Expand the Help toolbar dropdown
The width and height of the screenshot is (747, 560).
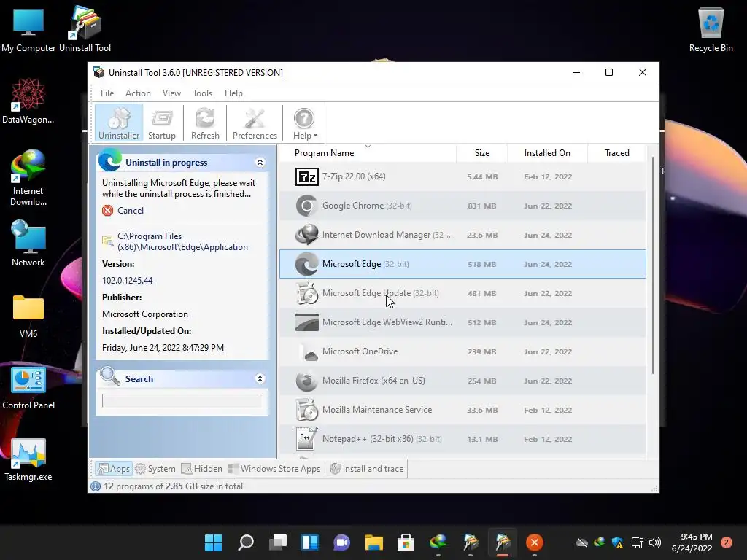point(305,122)
